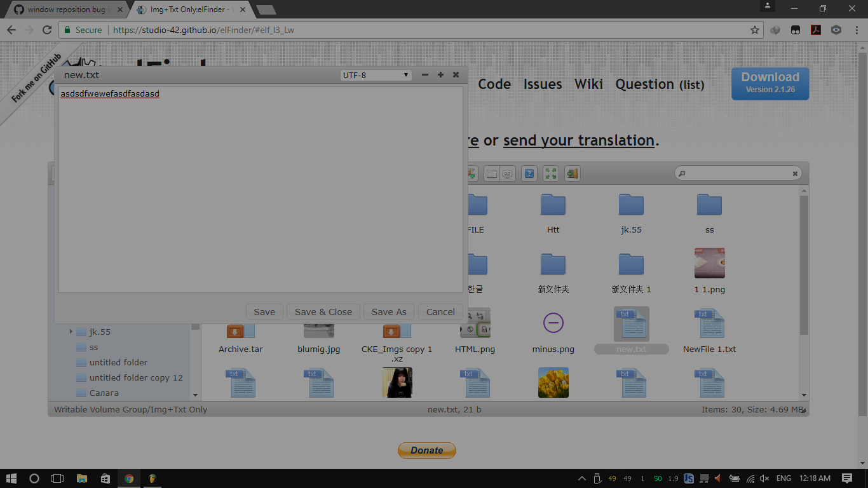Focus the elFinder search field

(738, 173)
